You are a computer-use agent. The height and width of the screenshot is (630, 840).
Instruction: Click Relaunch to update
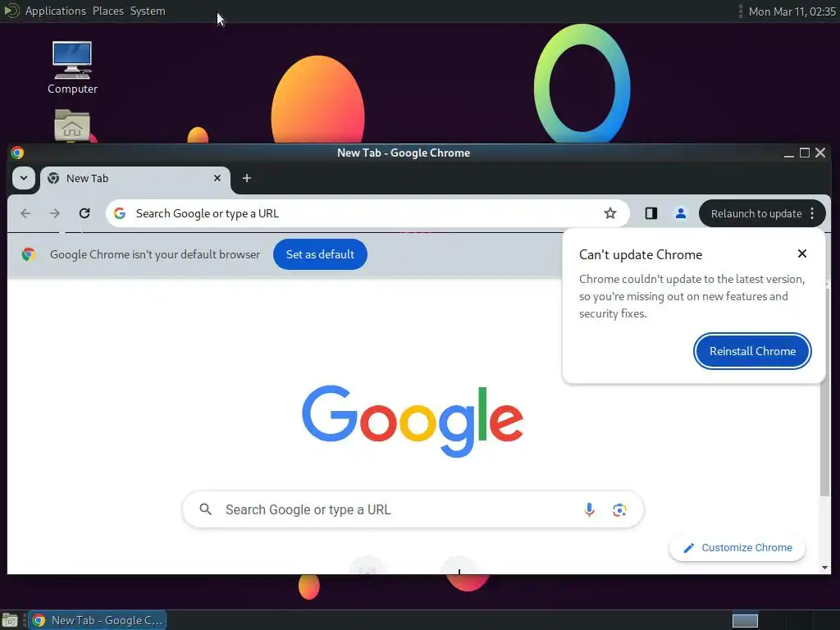coord(756,213)
